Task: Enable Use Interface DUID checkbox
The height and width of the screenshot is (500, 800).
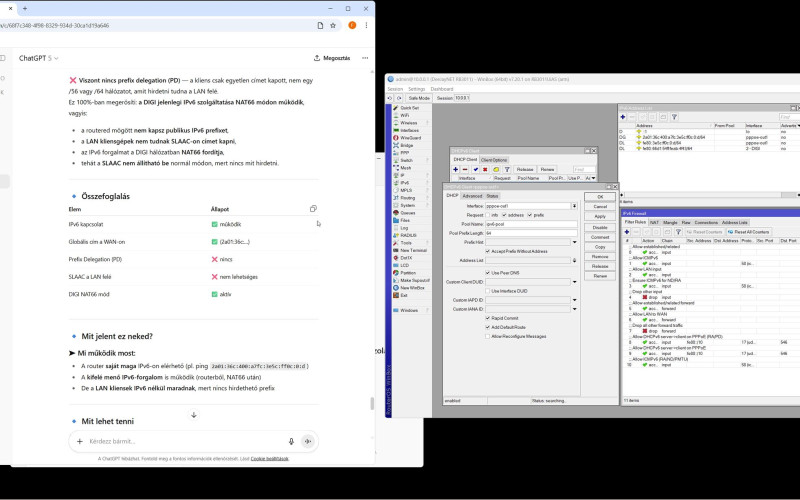Action: [x=488, y=291]
